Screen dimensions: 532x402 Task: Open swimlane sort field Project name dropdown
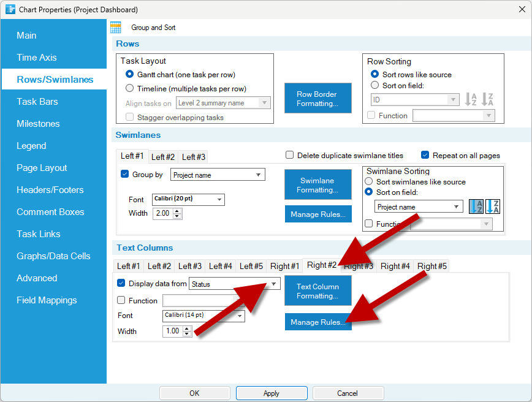coord(419,207)
